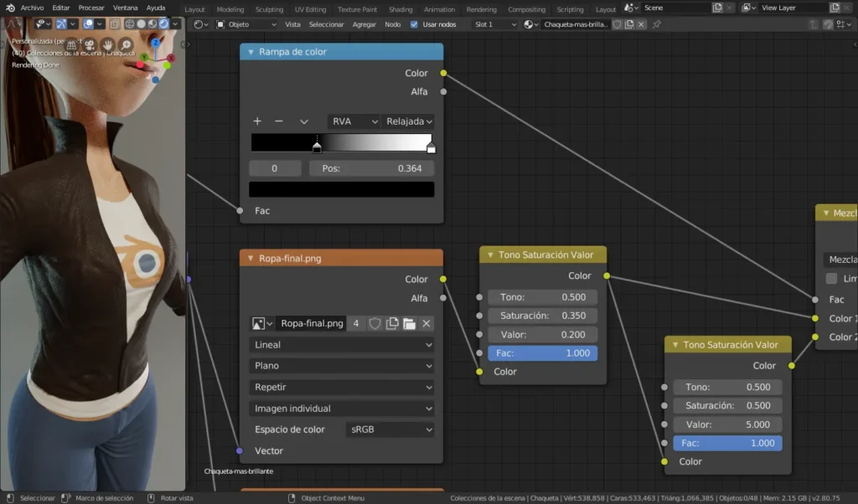The height and width of the screenshot is (504, 858).
Task: Select the black color stop on ramp
Action: [x=317, y=147]
